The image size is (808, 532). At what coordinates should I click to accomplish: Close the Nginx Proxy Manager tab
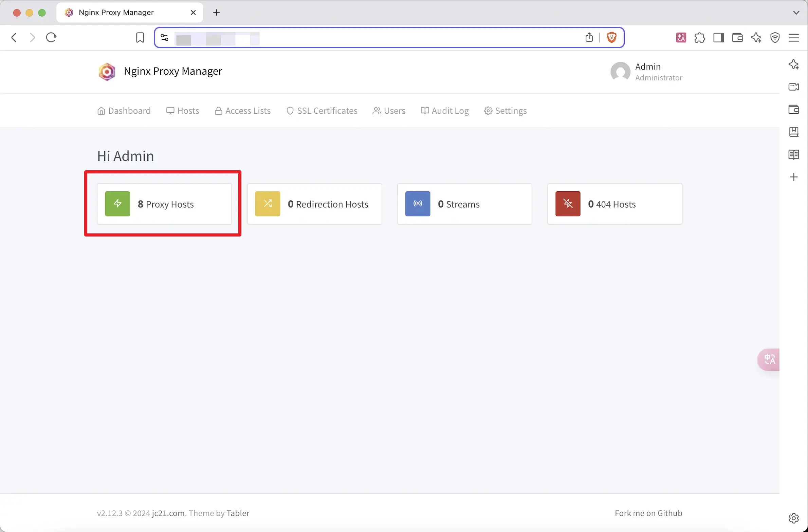pyautogui.click(x=193, y=13)
